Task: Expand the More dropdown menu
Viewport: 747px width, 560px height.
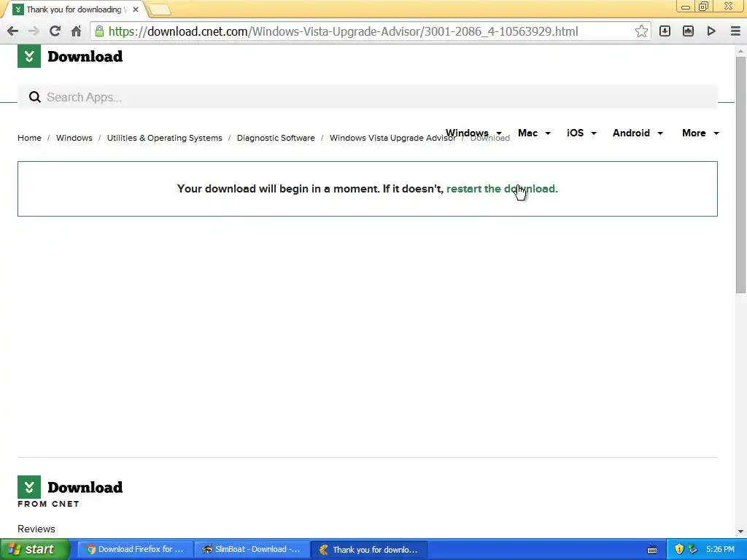Action: 700,133
